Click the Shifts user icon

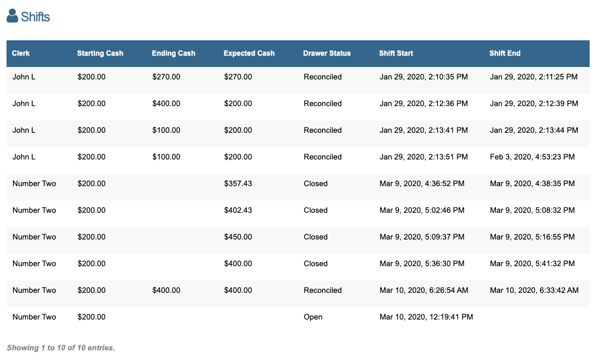[x=12, y=16]
